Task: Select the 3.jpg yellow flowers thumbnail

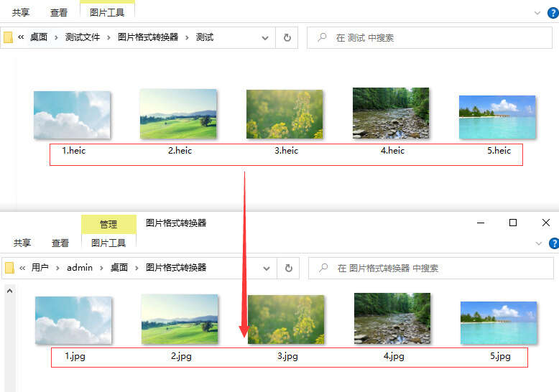Action: pos(286,319)
